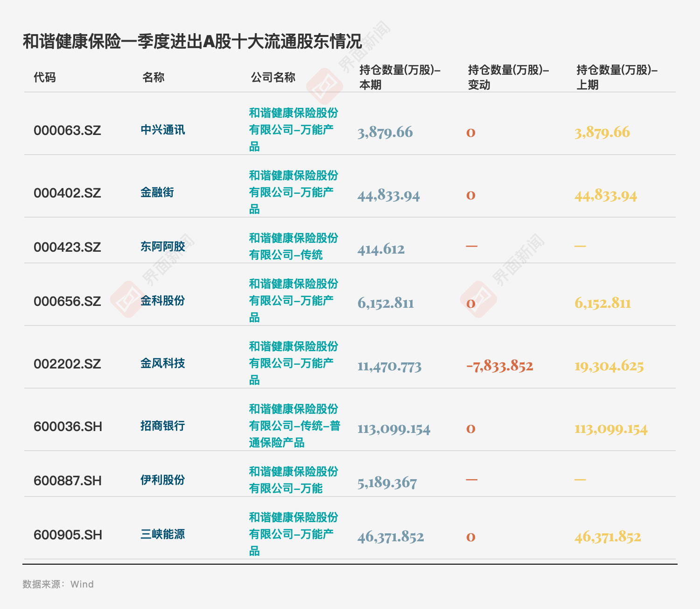Screen dimensions: 700x609
Task: Select stock code 000423.SZ
Action: (x=67, y=247)
